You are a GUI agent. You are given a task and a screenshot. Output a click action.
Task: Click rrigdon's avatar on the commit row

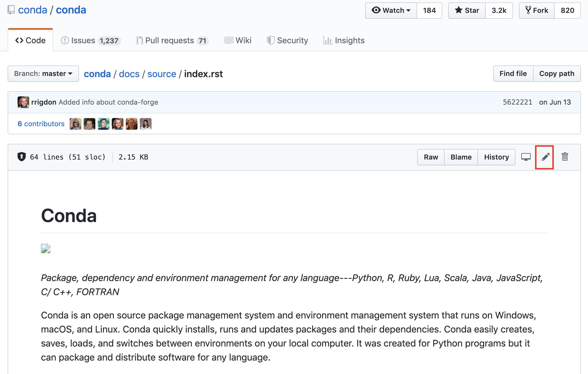(x=23, y=102)
